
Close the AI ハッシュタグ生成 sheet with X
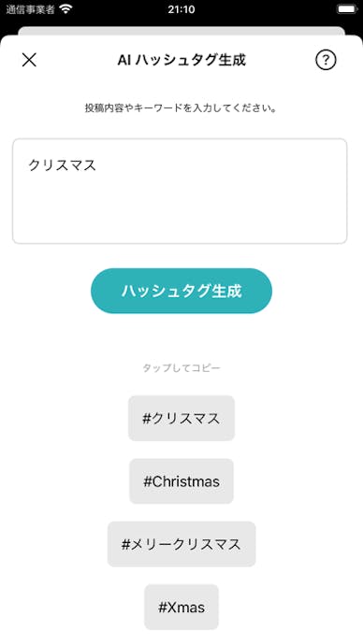pyautogui.click(x=29, y=60)
